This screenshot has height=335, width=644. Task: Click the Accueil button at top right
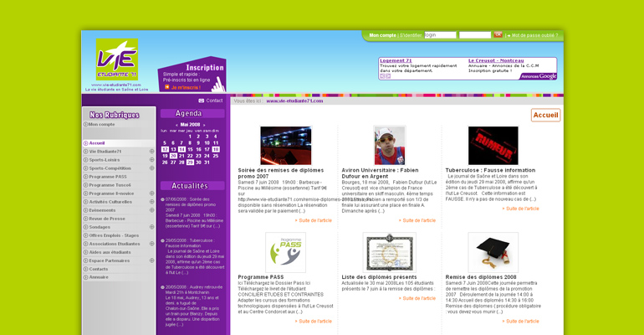[545, 116]
